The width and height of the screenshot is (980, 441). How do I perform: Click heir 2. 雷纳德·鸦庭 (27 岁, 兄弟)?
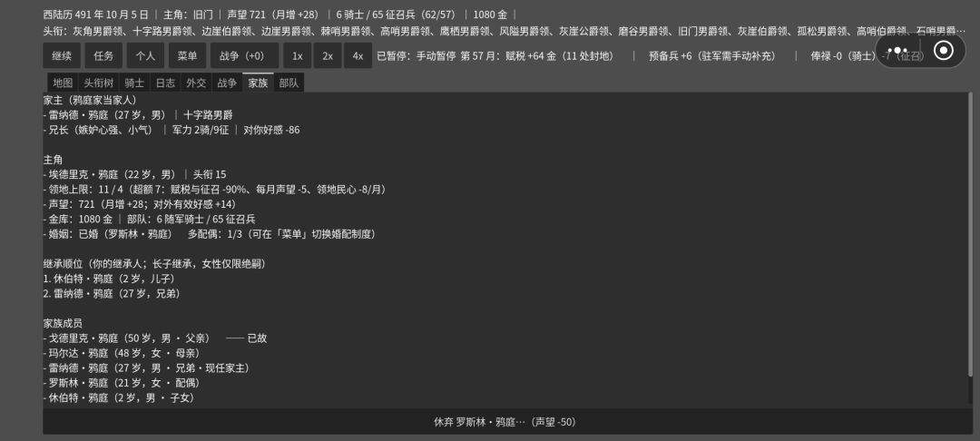coord(112,293)
